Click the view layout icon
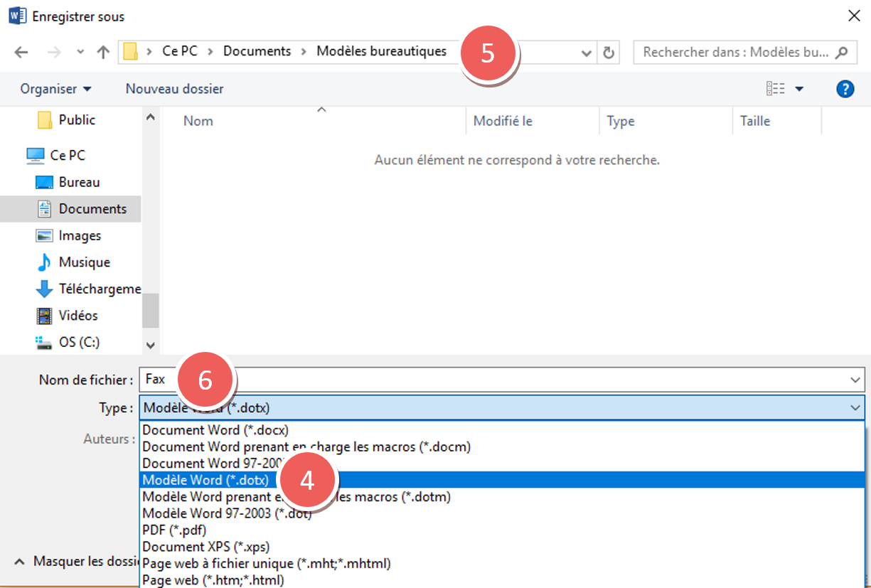871x588 pixels. pyautogui.click(x=775, y=89)
